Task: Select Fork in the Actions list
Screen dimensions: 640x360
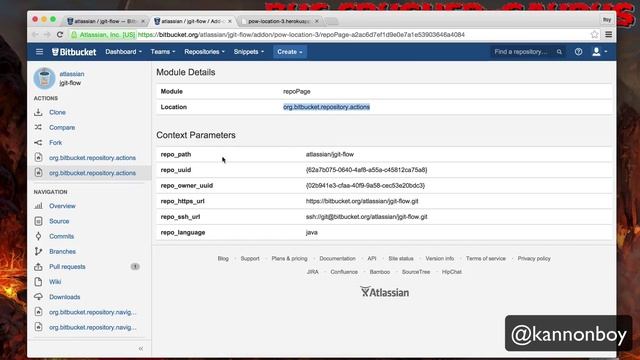Action: click(x=56, y=142)
